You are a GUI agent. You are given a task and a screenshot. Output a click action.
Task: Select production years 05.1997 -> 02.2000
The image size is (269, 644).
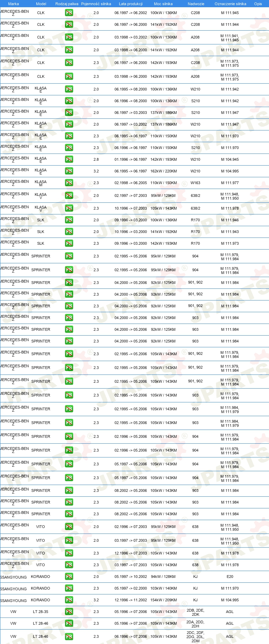pyautogui.click(x=131, y=588)
